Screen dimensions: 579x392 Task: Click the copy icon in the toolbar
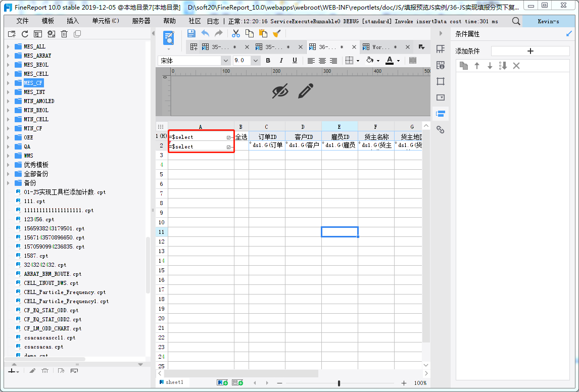click(x=250, y=33)
